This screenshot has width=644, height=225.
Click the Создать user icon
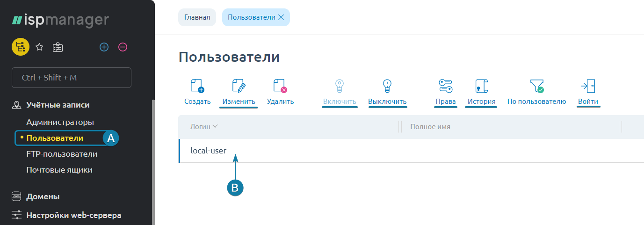coord(197,86)
